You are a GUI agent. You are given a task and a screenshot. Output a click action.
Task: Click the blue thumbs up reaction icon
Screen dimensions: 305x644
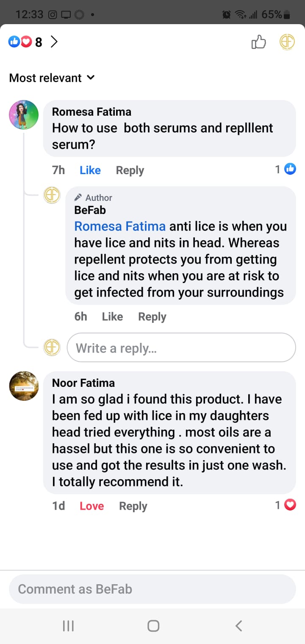click(14, 41)
